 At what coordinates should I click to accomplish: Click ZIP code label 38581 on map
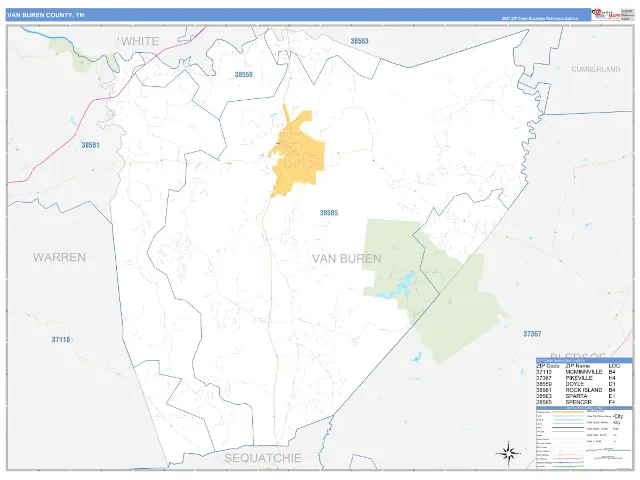point(90,145)
